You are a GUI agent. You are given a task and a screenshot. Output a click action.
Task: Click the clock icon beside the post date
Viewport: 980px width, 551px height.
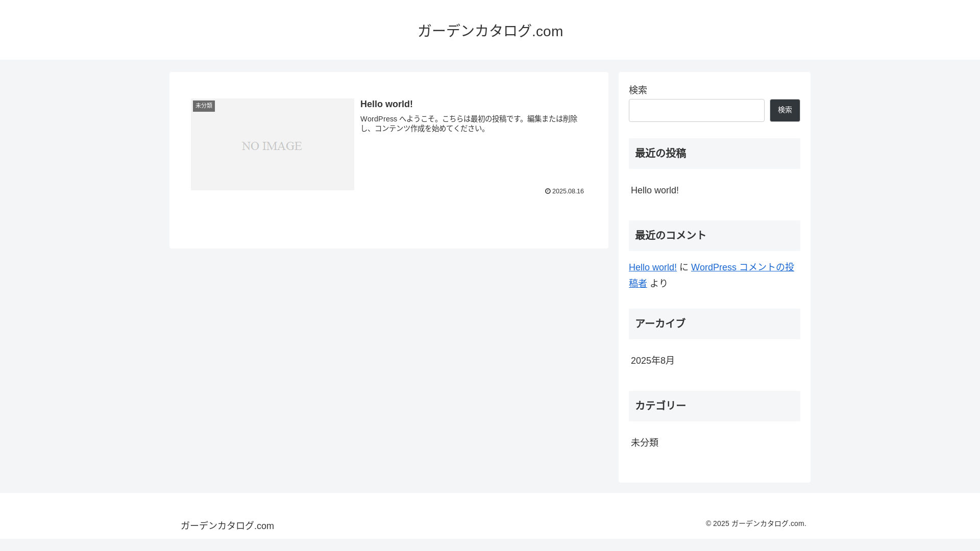[x=548, y=191]
